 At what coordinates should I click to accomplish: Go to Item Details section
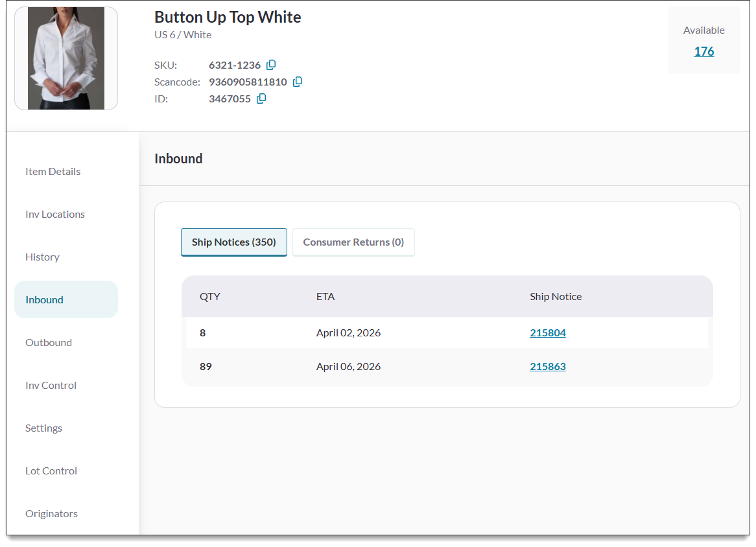53,171
